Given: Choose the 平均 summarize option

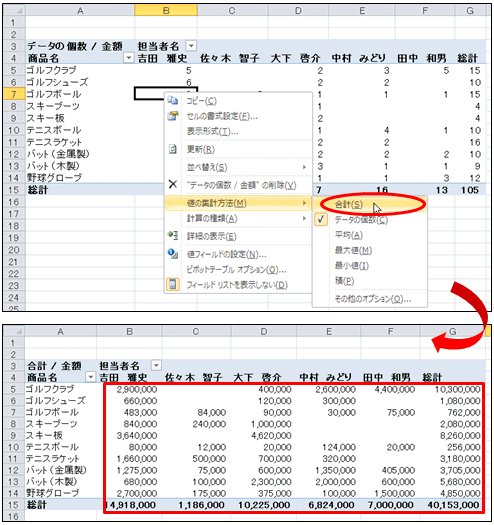Looking at the screenshot, I should [349, 235].
